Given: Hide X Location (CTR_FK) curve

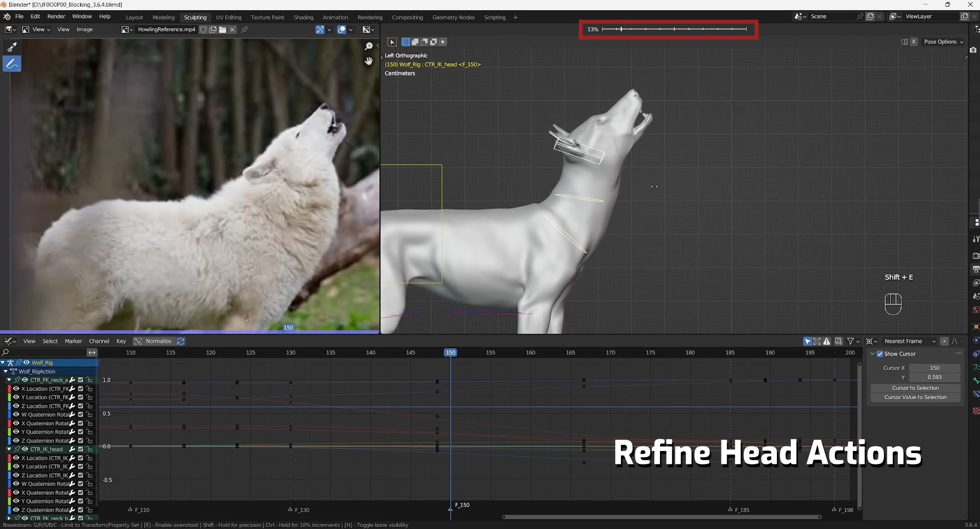Looking at the screenshot, I should click(x=16, y=389).
